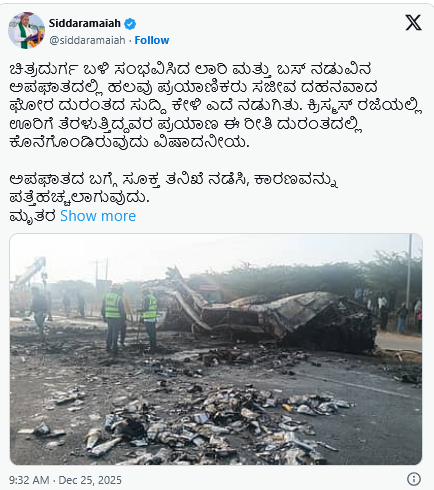Click the first Kannada paragraph of the tweet
The height and width of the screenshot is (490, 434).
[x=216, y=105]
